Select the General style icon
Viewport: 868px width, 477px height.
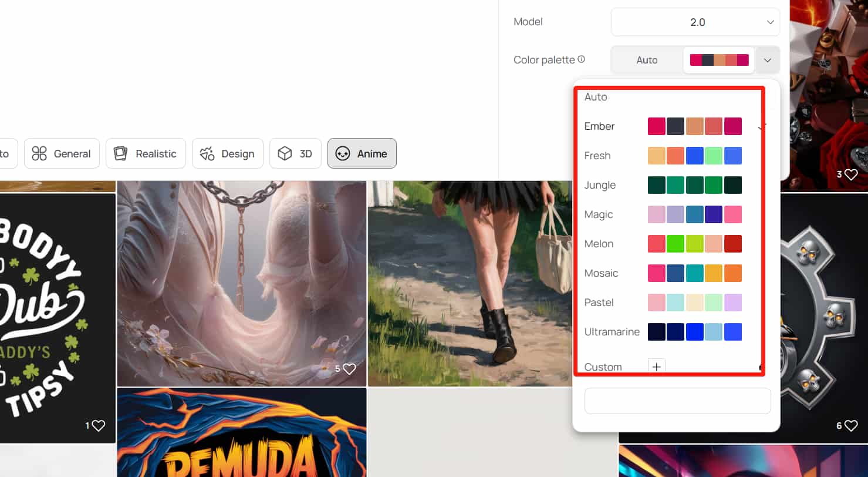click(x=39, y=154)
